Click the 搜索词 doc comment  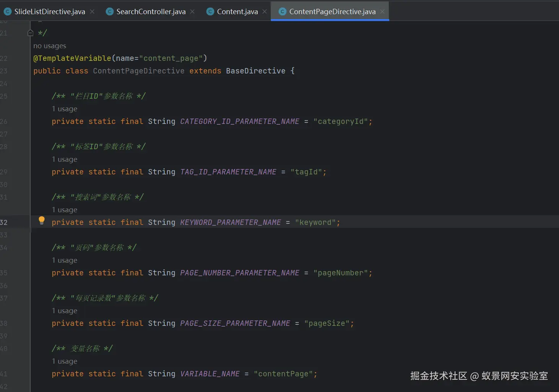pyautogui.click(x=97, y=197)
